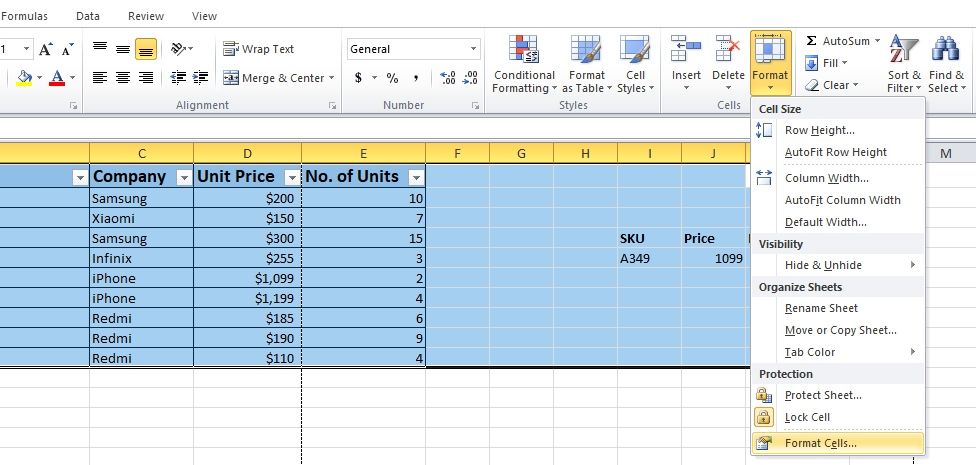The width and height of the screenshot is (976, 465).
Task: Open Clear options
Action: pyautogui.click(x=832, y=85)
